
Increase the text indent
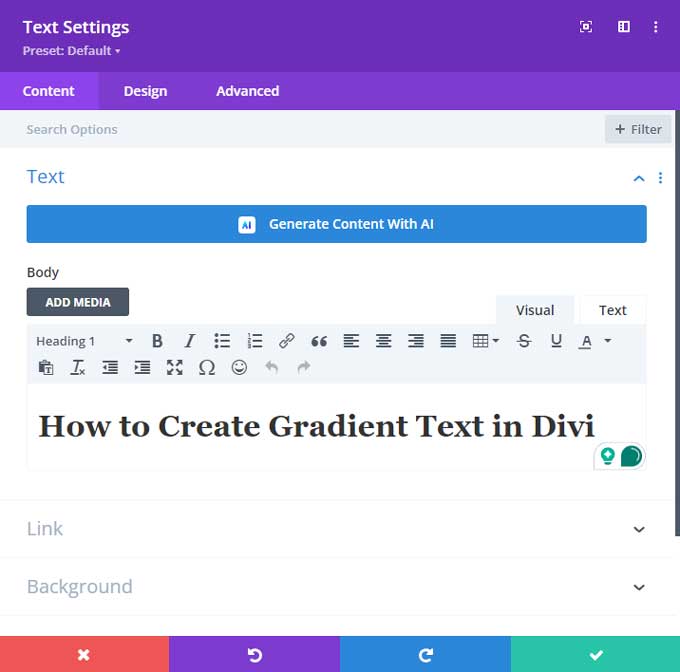point(142,368)
